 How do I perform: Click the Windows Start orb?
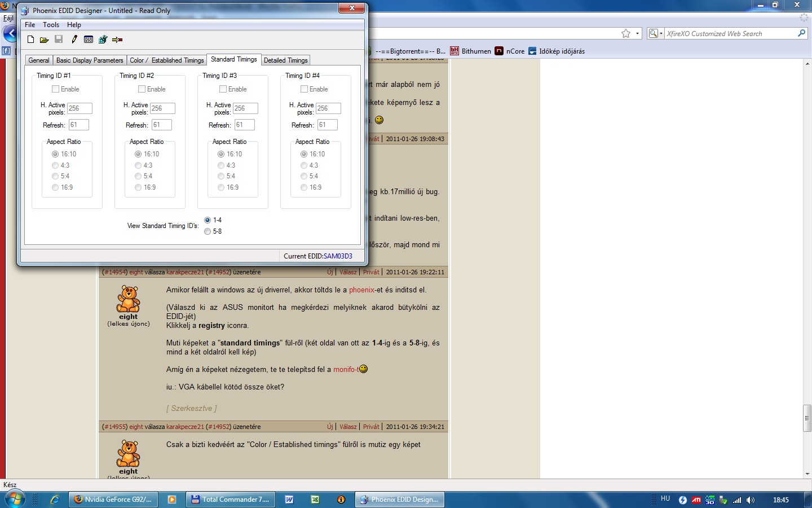point(15,499)
